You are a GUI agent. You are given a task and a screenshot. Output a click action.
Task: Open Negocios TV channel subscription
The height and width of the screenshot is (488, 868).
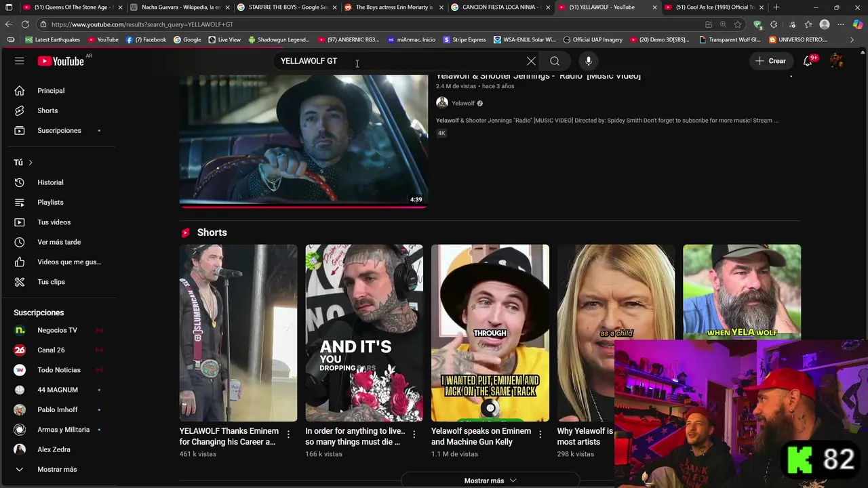(x=58, y=330)
